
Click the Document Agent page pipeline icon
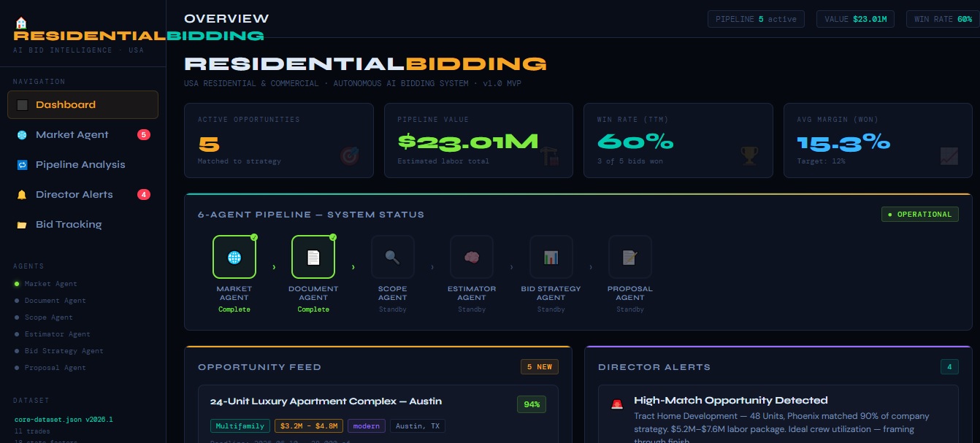point(313,257)
